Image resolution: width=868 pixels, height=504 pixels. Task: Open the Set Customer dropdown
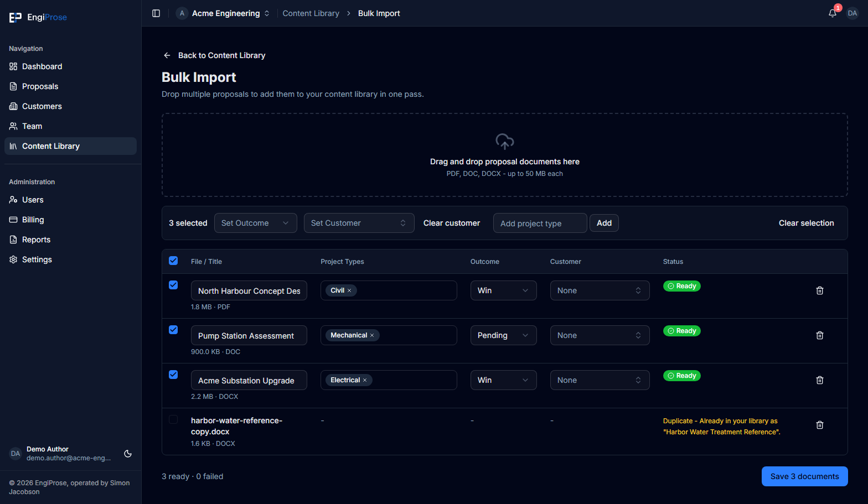359,223
